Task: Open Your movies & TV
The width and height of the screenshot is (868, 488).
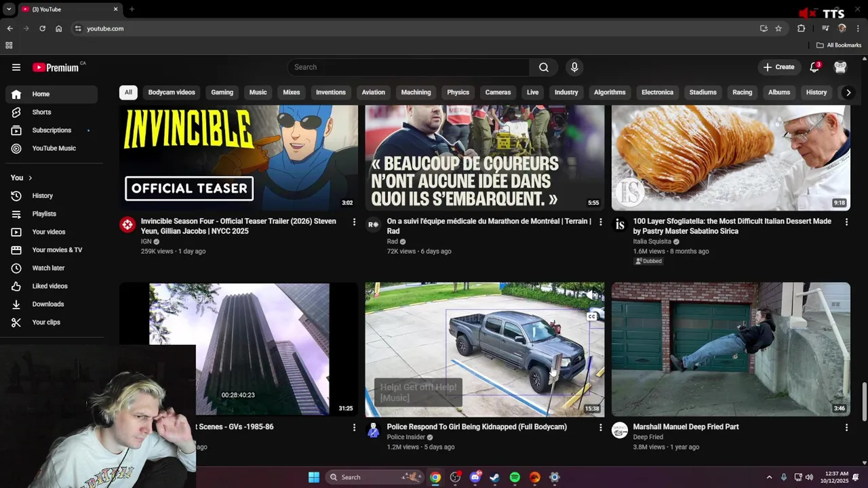Action: tap(52, 250)
